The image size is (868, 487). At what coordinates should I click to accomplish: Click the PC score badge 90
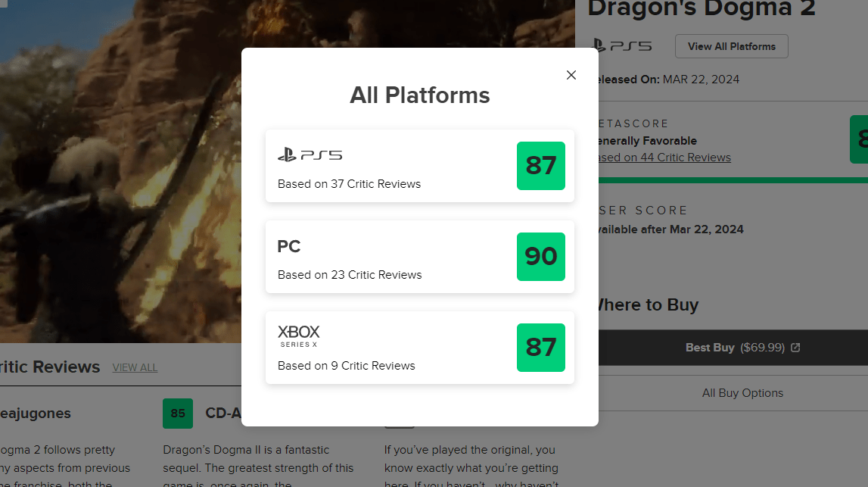pos(541,257)
